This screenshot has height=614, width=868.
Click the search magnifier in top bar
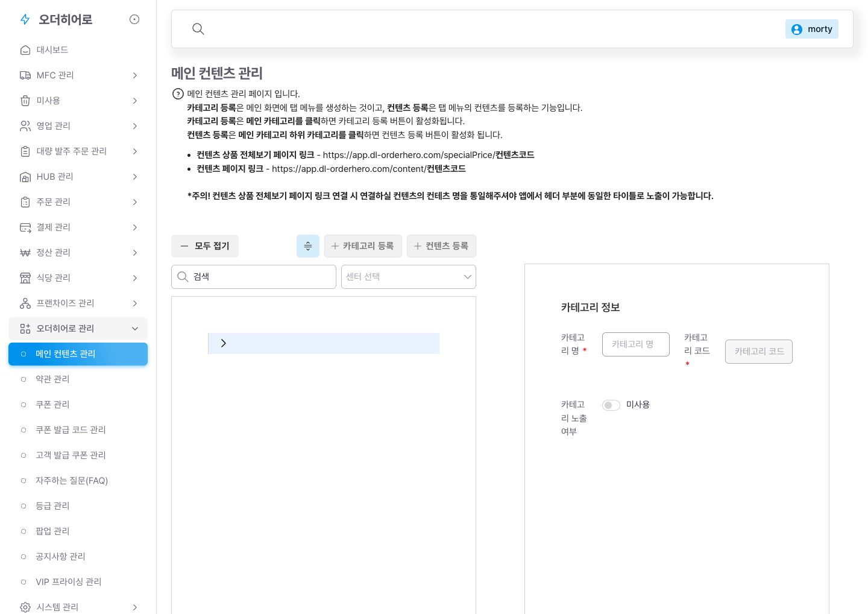coord(198,29)
